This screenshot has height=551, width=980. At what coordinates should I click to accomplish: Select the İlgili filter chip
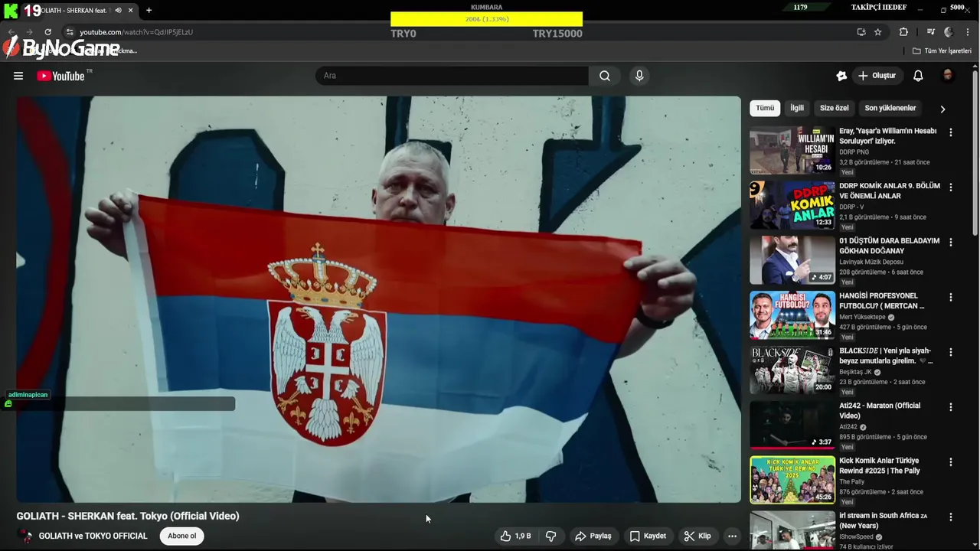click(x=797, y=108)
